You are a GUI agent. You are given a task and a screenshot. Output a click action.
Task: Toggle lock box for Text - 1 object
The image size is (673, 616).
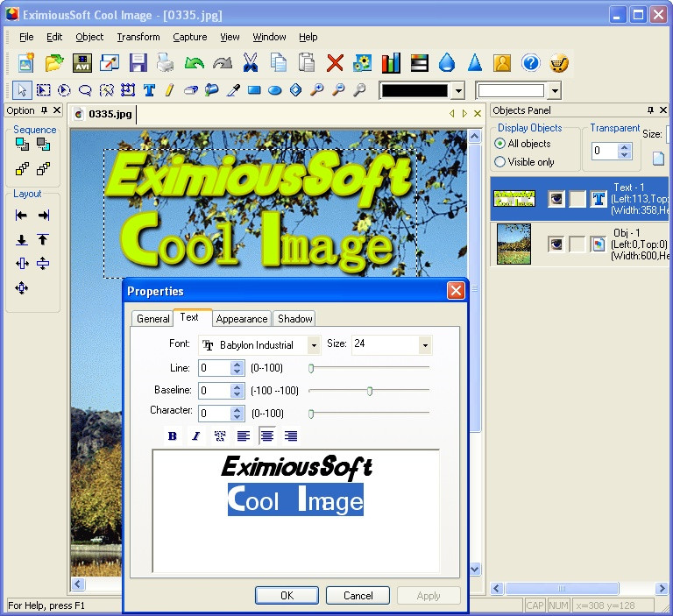pos(577,199)
